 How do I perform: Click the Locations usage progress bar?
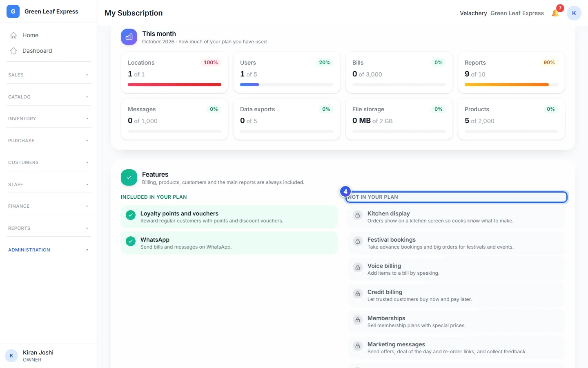(x=174, y=85)
